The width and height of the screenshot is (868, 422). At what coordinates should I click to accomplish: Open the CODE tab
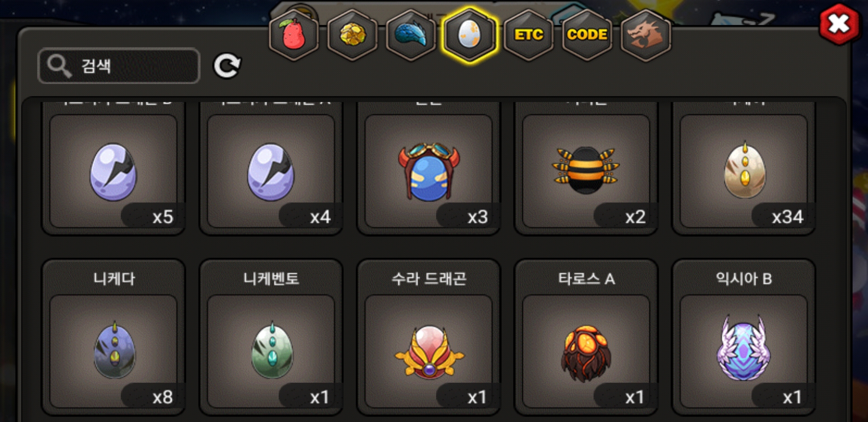click(587, 35)
